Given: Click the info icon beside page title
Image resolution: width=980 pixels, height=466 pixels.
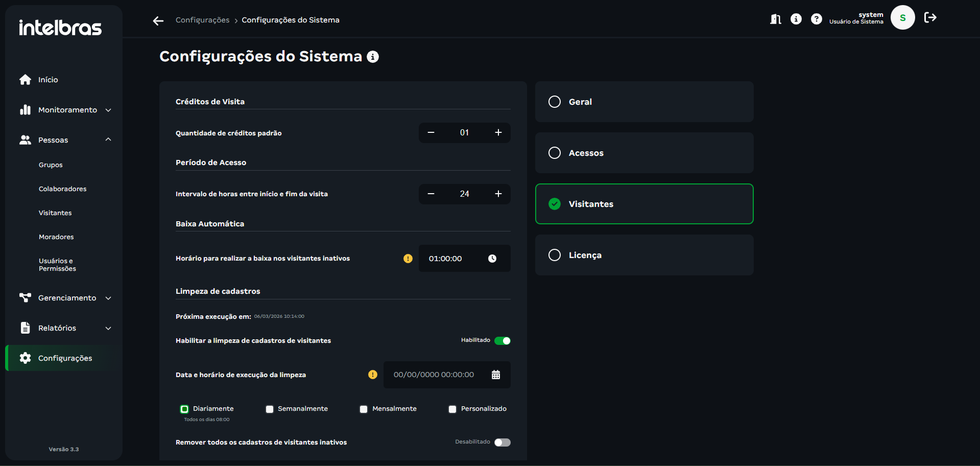Looking at the screenshot, I should 373,57.
